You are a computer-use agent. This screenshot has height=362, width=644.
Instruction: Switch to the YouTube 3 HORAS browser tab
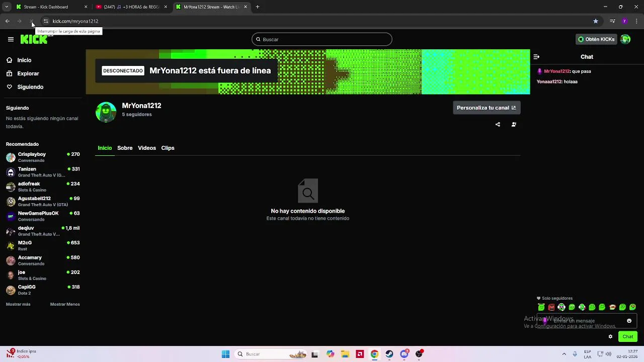point(132,7)
